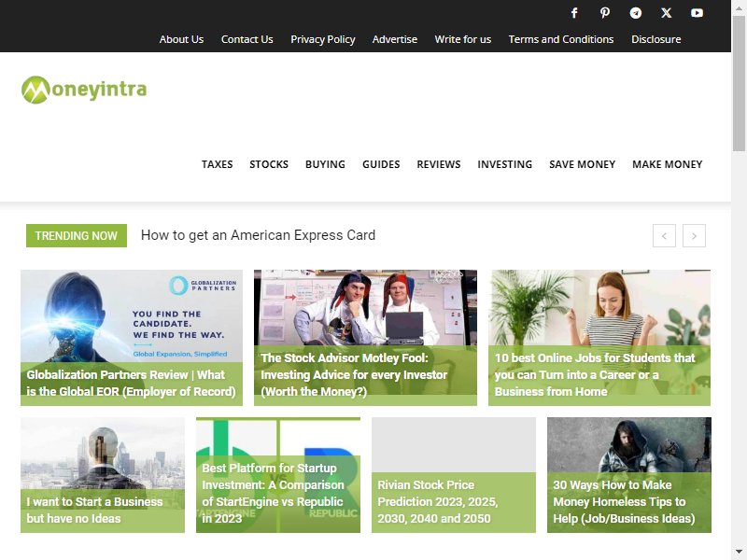Open 10 best Online Jobs for Students title
Viewport: 747px width, 560px height.
point(595,375)
